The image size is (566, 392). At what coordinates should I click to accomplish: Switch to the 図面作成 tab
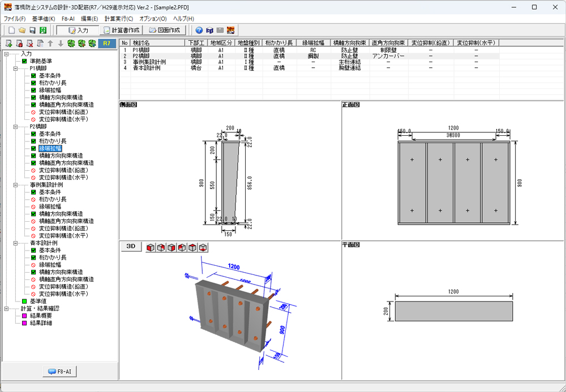(165, 30)
